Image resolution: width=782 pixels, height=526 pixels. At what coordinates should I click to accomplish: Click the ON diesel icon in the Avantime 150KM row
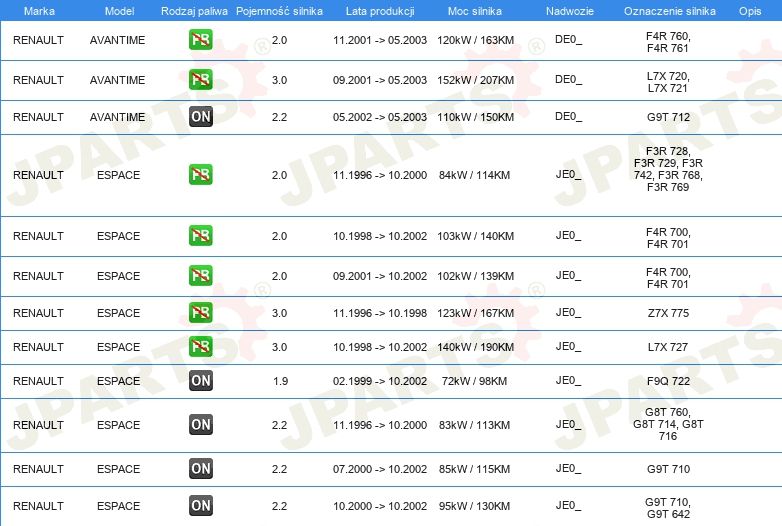click(x=201, y=116)
